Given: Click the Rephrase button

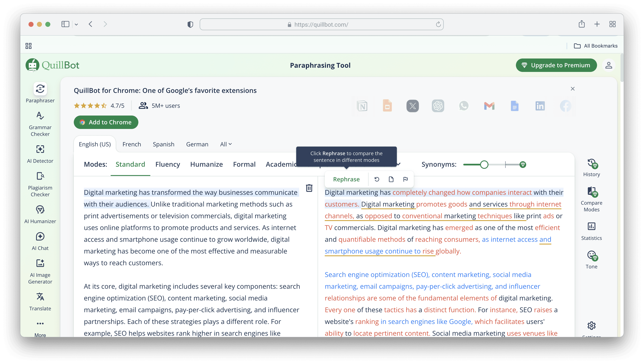Looking at the screenshot, I should pyautogui.click(x=346, y=179).
